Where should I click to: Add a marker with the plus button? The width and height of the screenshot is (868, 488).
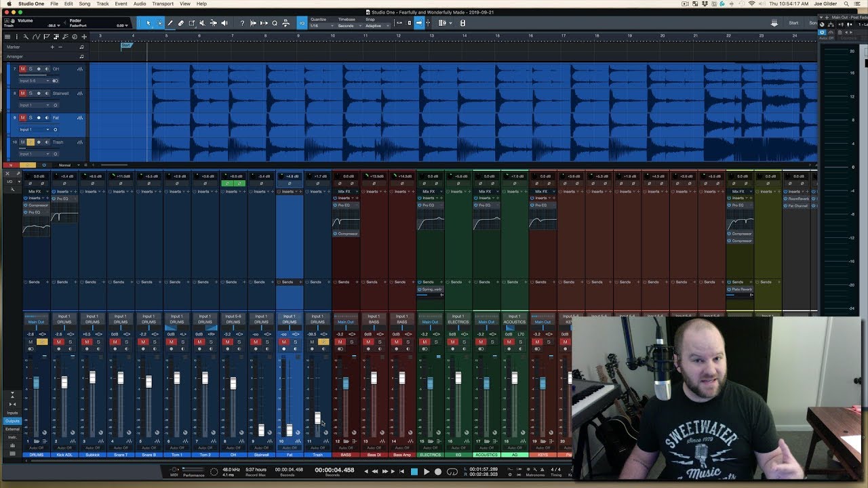52,47
